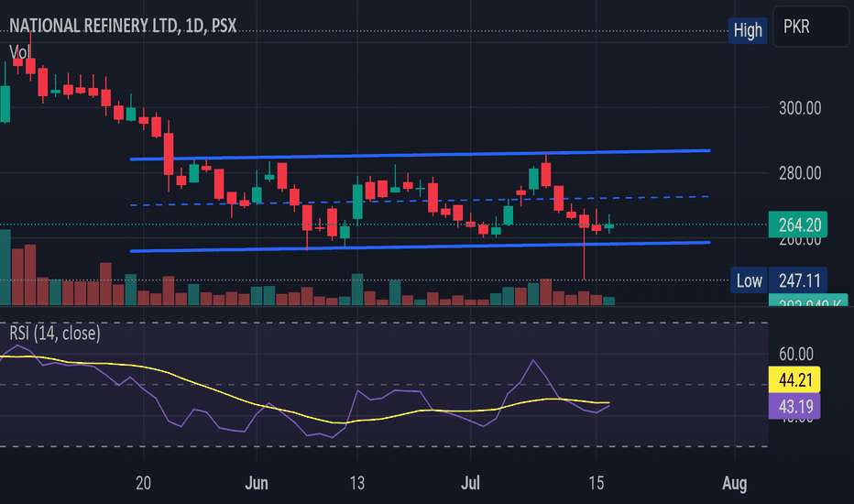Click the purple RSI line peak in July
Viewport: 854px width, 504px height.
coord(533,361)
